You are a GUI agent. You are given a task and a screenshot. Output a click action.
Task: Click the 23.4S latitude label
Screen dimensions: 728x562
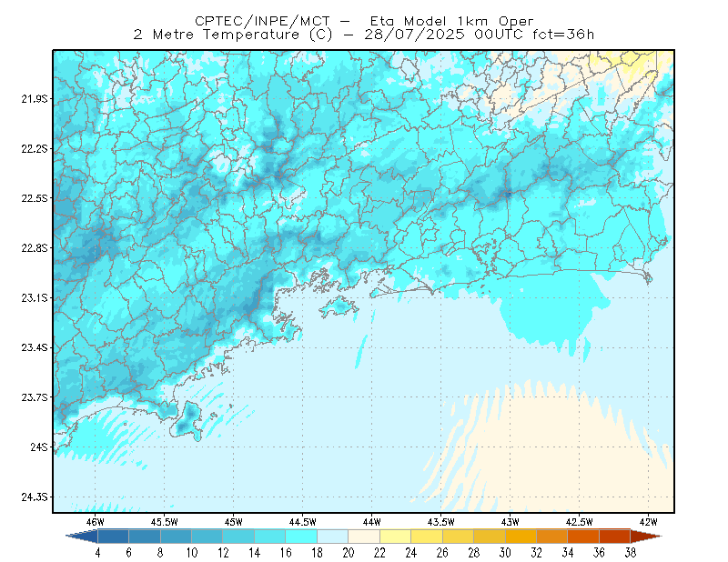[x=35, y=347]
